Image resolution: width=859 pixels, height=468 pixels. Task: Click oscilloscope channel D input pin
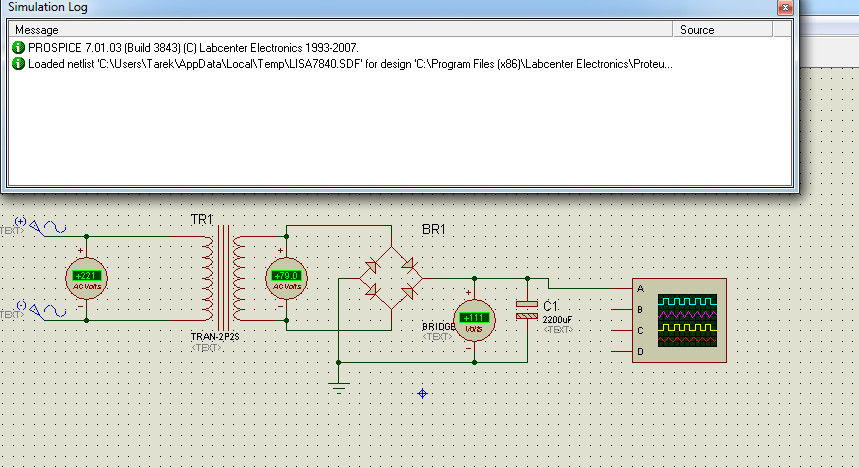pyautogui.click(x=622, y=352)
